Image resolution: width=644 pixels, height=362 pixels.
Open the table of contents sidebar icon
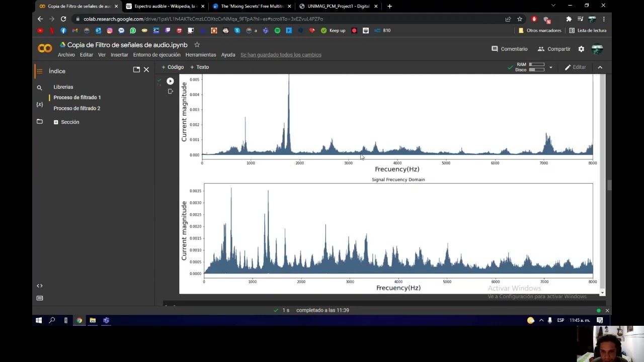tap(39, 71)
